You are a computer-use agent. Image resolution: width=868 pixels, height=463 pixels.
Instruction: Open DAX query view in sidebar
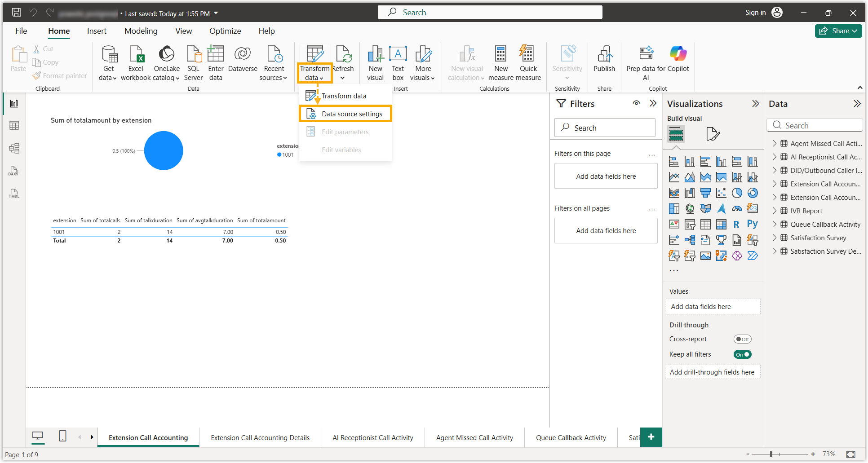[x=14, y=171]
